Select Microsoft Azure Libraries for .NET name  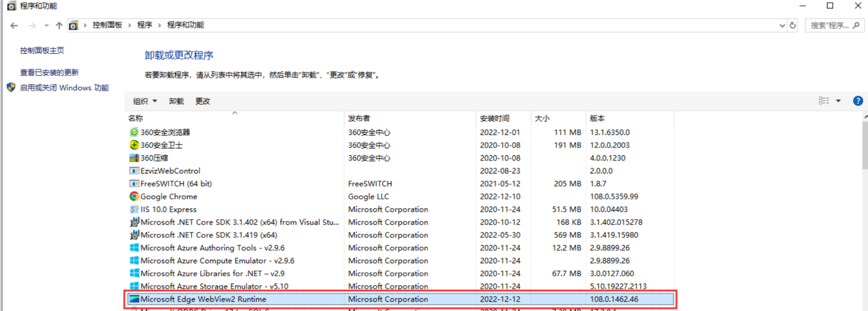(213, 273)
